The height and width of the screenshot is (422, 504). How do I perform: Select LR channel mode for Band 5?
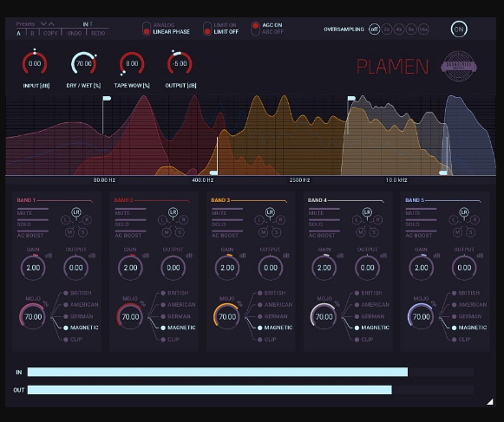(464, 212)
